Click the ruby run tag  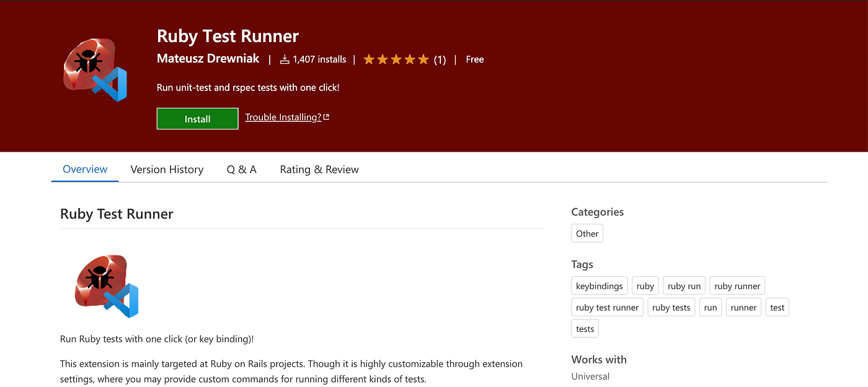684,286
